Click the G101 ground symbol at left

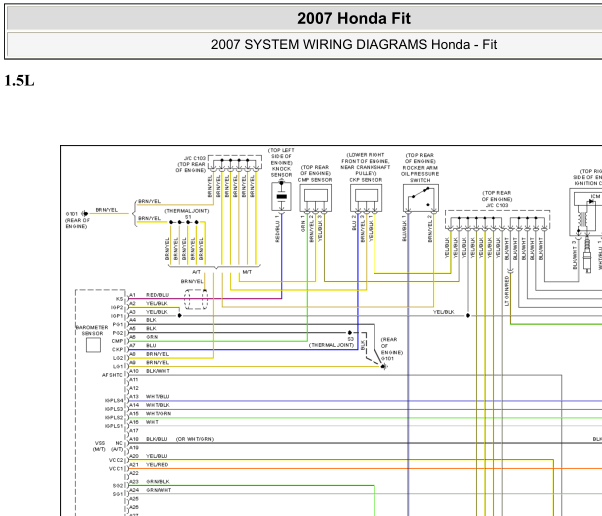[84, 213]
